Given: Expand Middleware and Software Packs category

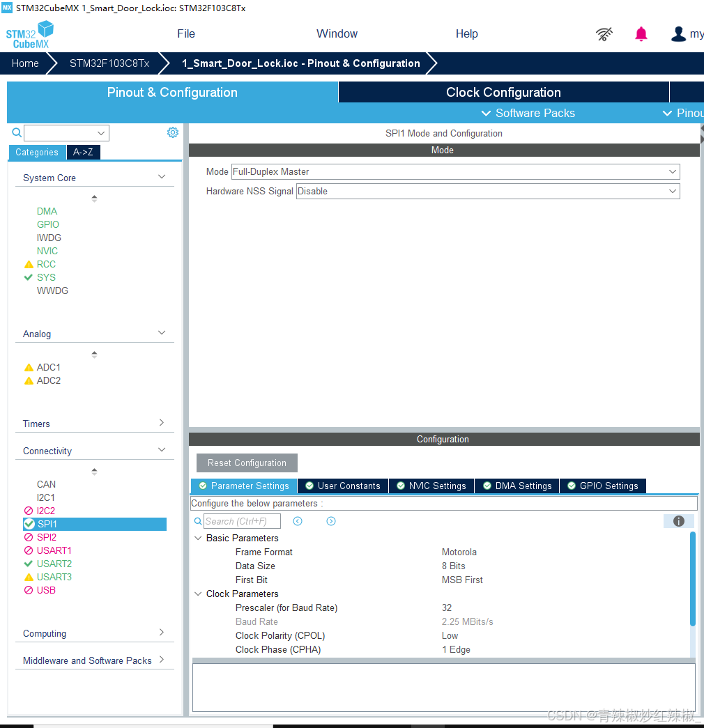Looking at the screenshot, I should [x=162, y=659].
